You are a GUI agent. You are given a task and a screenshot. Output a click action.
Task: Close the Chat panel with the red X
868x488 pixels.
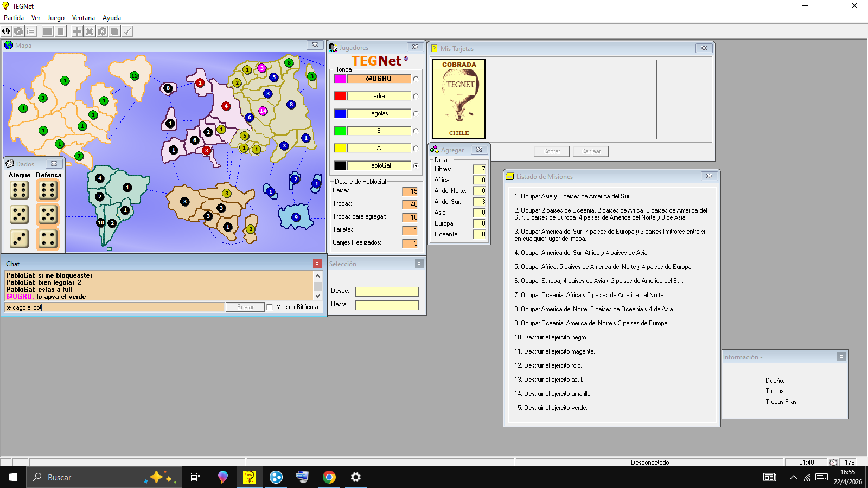(317, 264)
